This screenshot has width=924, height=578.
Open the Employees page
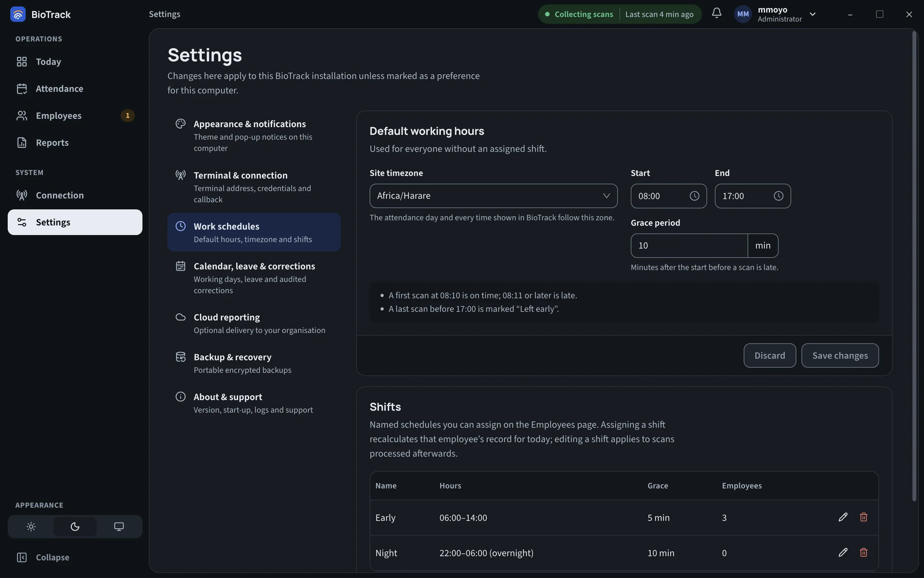[75, 116]
